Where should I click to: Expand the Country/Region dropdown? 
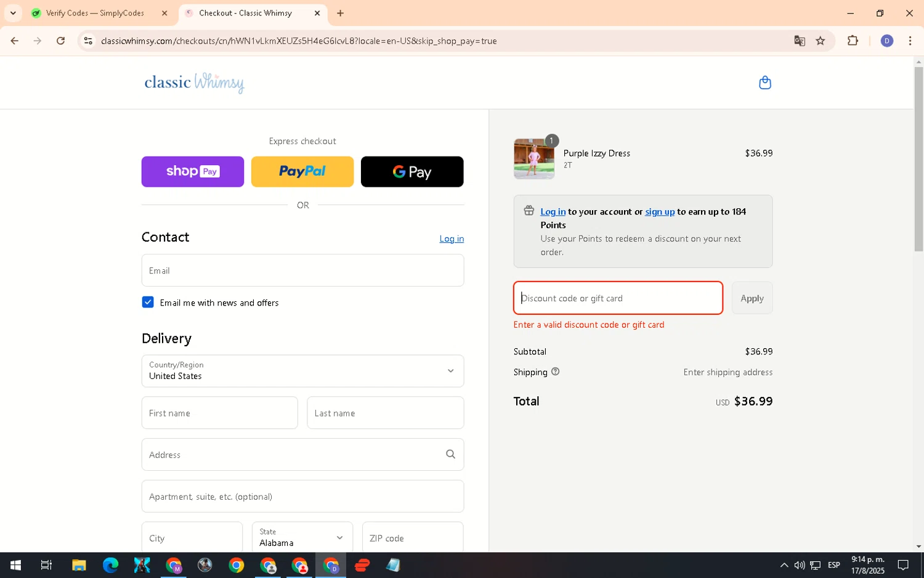click(x=302, y=371)
